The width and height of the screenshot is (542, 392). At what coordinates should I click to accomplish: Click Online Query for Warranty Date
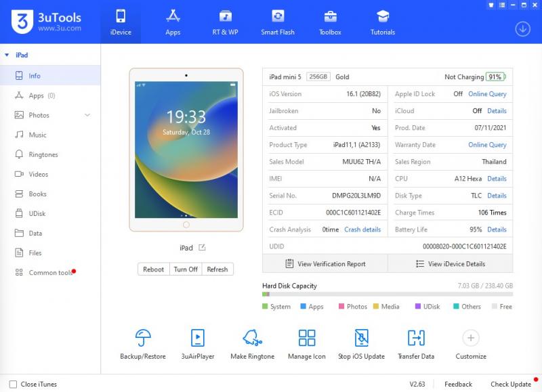pyautogui.click(x=487, y=144)
